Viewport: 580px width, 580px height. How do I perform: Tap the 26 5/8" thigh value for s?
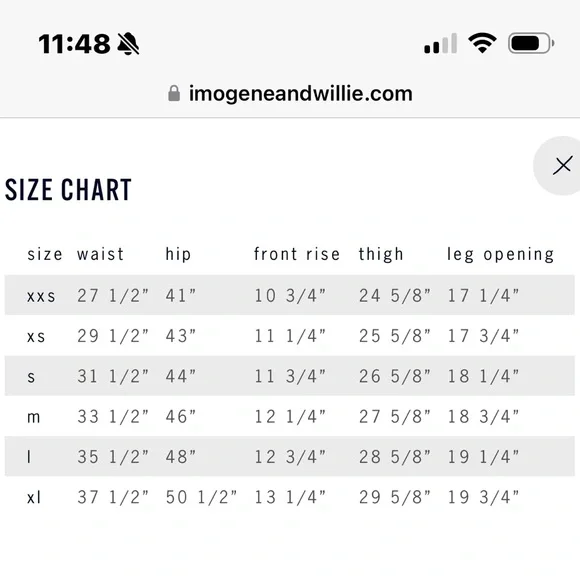[395, 376]
